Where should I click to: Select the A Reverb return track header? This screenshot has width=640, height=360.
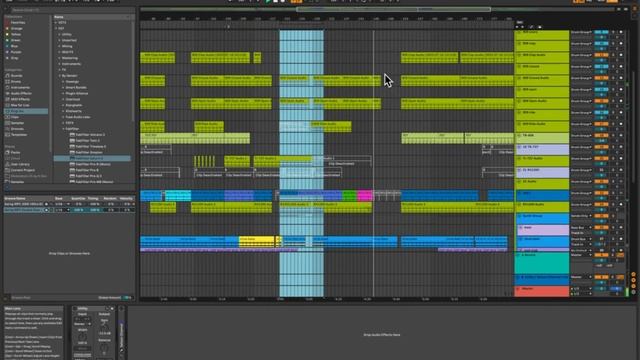click(542, 263)
